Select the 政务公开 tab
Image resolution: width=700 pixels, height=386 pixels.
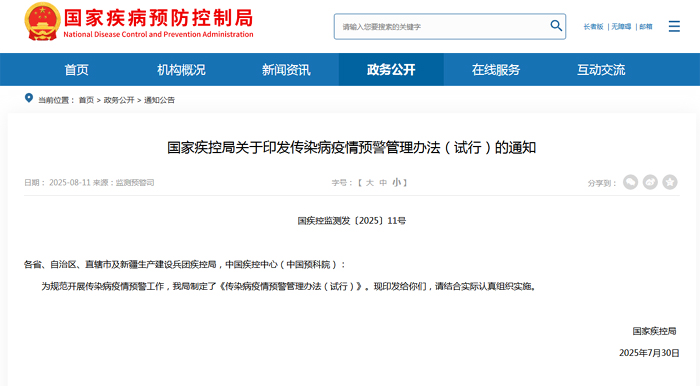(391, 70)
